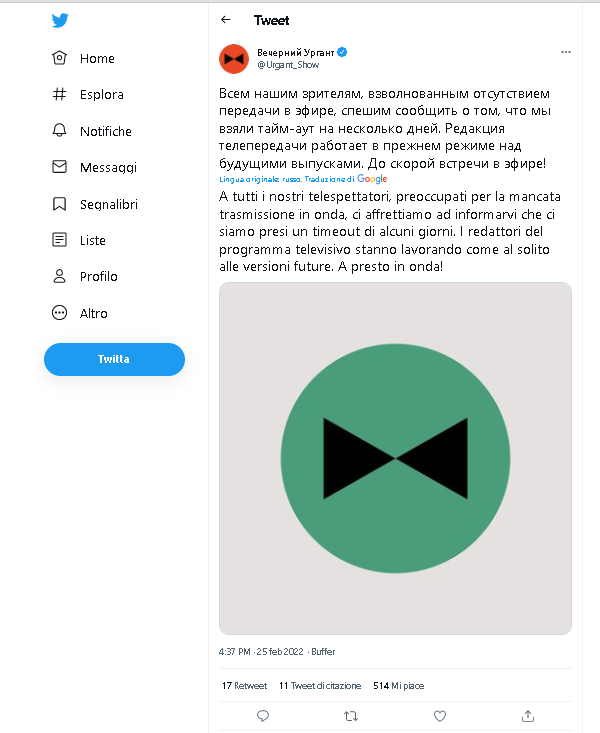The height and width of the screenshot is (733, 600).
Task: Click the @Urgant_Show handle link
Action: [288, 65]
